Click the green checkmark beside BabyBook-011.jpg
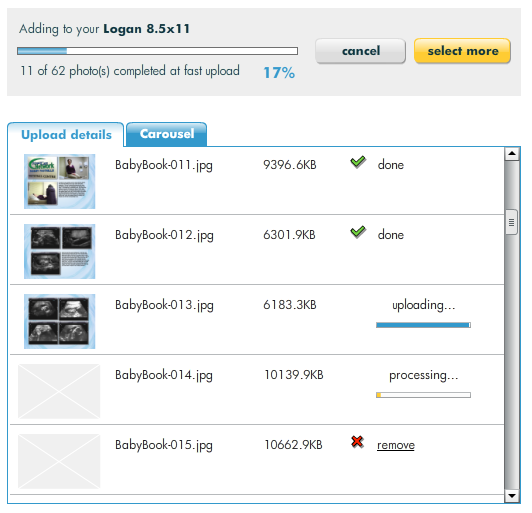Image resolution: width=532 pixels, height=513 pixels. (358, 162)
